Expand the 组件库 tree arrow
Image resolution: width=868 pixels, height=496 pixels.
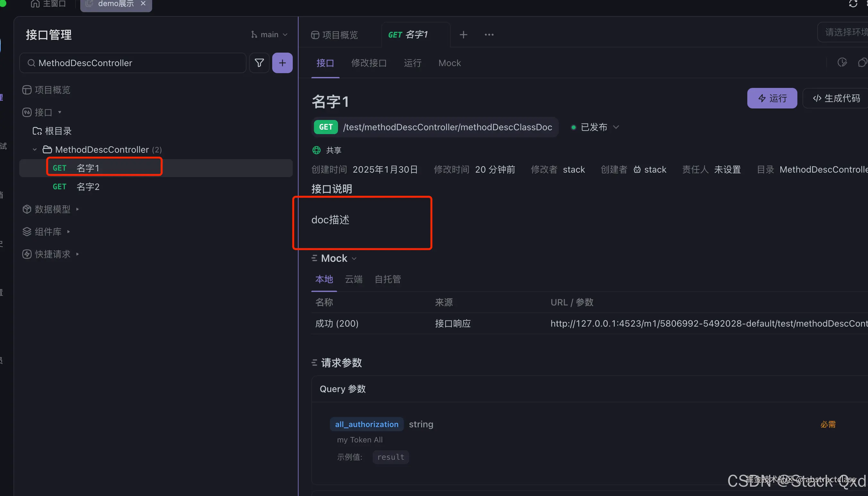tap(68, 232)
